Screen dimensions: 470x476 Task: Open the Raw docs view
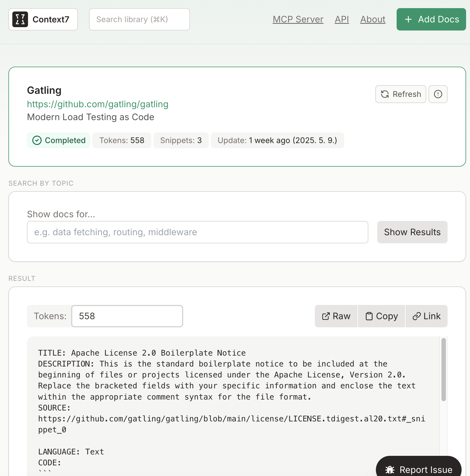(x=336, y=316)
